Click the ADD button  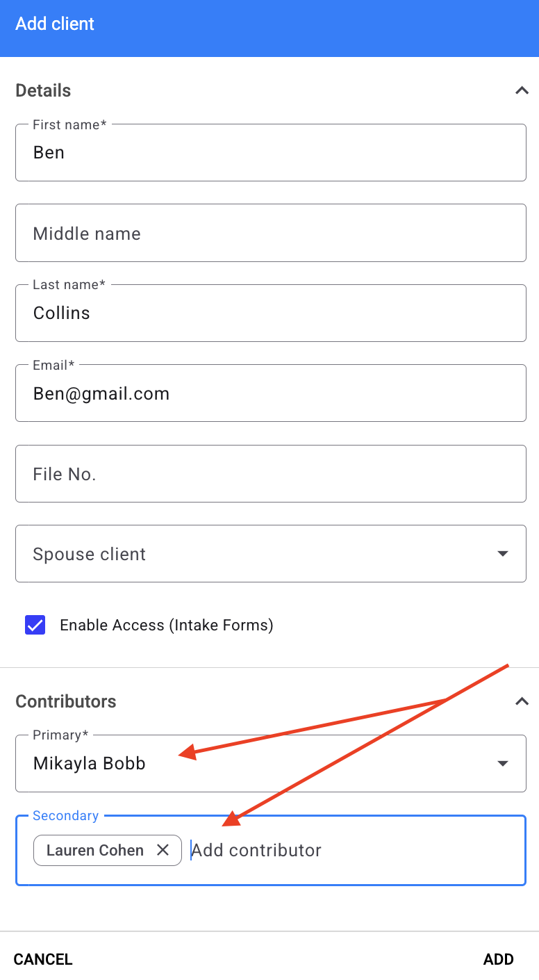(x=499, y=959)
